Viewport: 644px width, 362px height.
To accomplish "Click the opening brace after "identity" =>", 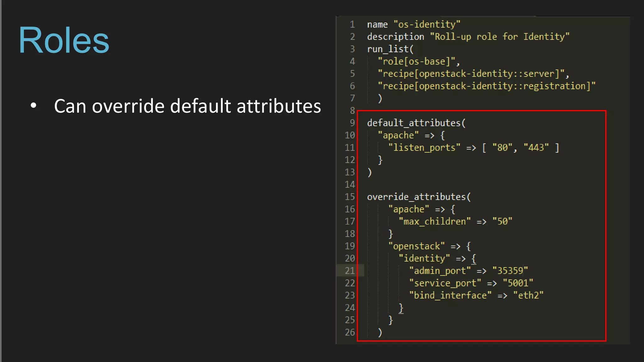I will pos(474,259).
